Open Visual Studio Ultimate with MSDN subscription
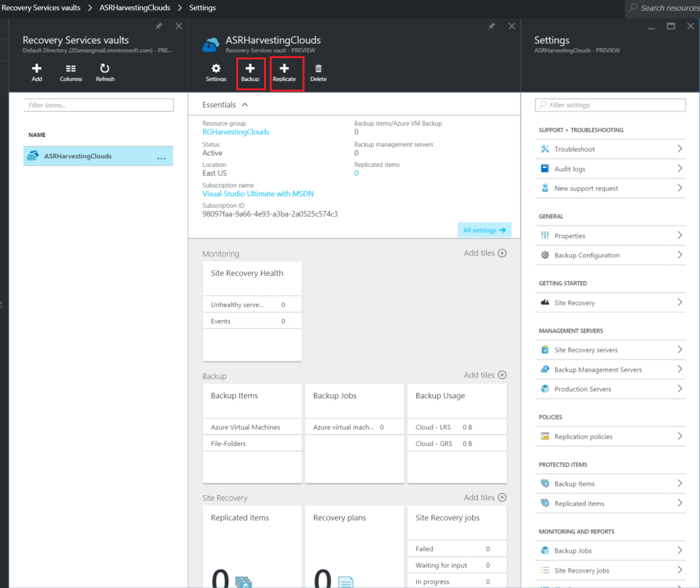Image resolution: width=700 pixels, height=588 pixels. (258, 194)
